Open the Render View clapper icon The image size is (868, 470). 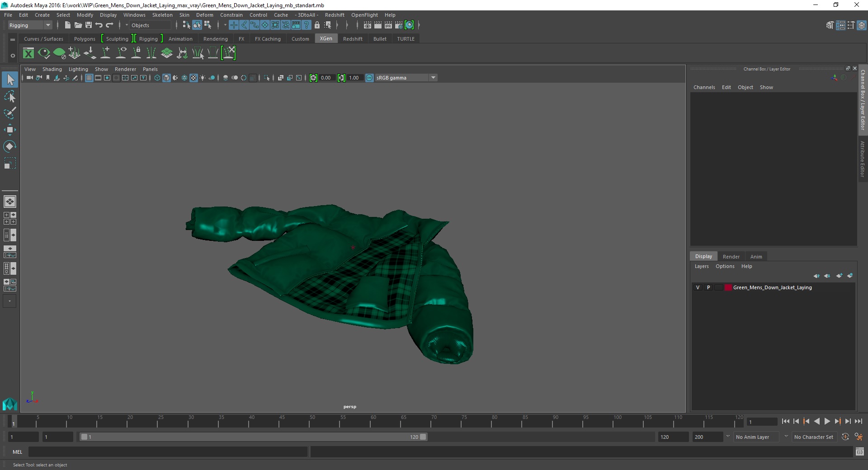click(x=368, y=25)
